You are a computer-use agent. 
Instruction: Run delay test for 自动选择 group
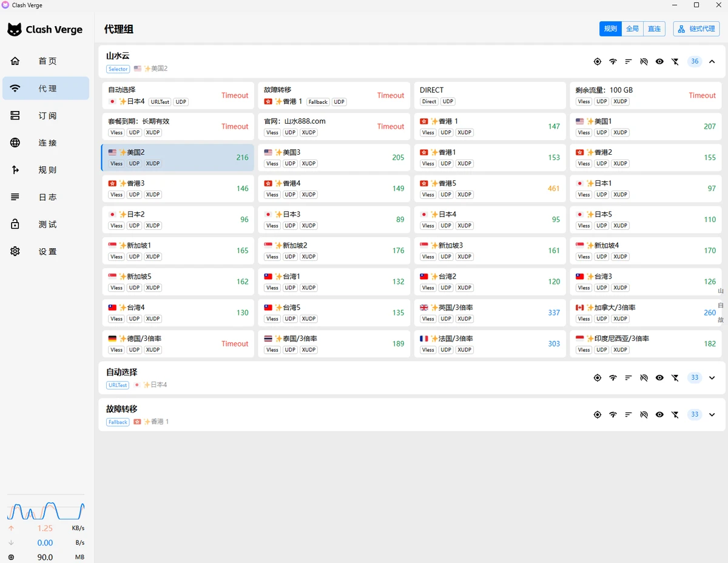coord(613,377)
